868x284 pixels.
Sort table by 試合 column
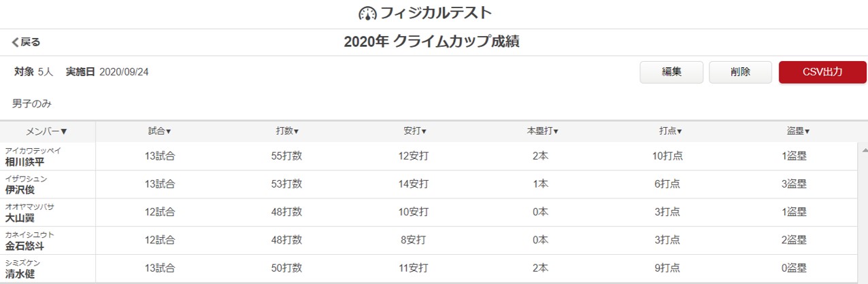(x=160, y=131)
